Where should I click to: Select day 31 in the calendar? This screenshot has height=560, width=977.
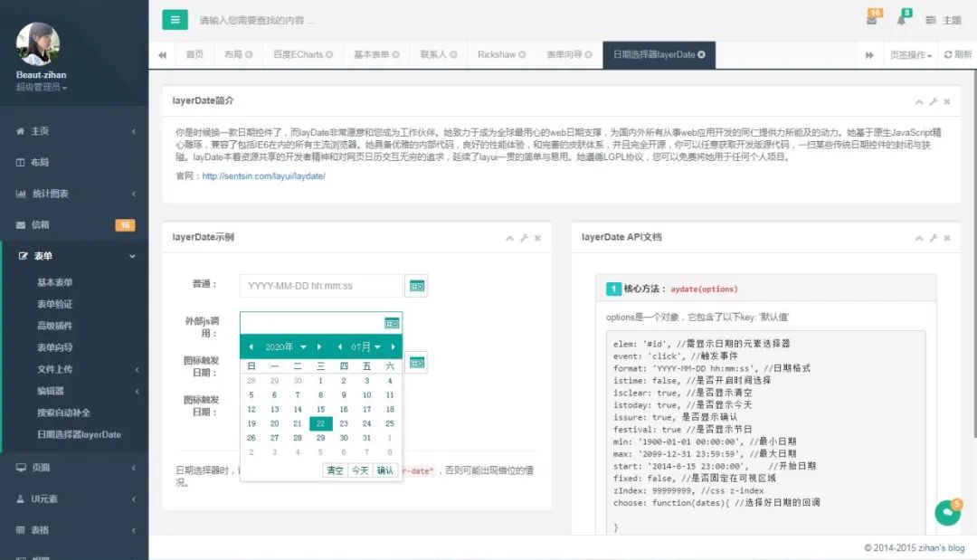coord(366,438)
